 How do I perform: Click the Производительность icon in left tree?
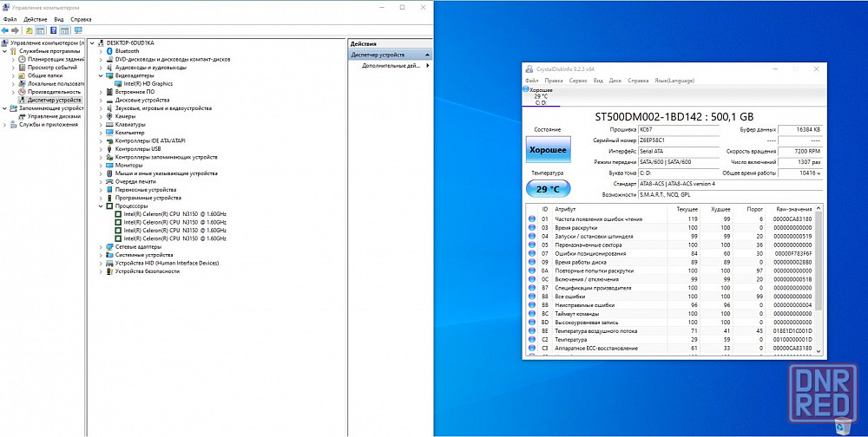23,92
